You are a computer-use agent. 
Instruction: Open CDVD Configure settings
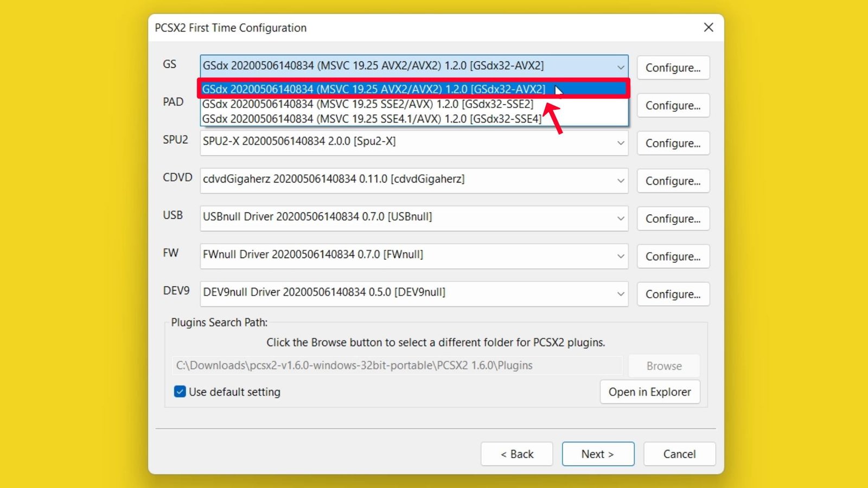tap(673, 181)
